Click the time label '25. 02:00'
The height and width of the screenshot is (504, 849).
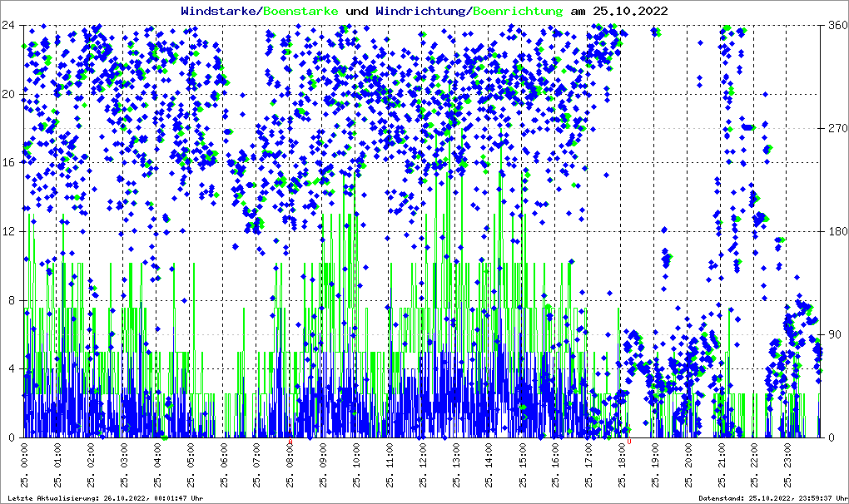(x=91, y=465)
